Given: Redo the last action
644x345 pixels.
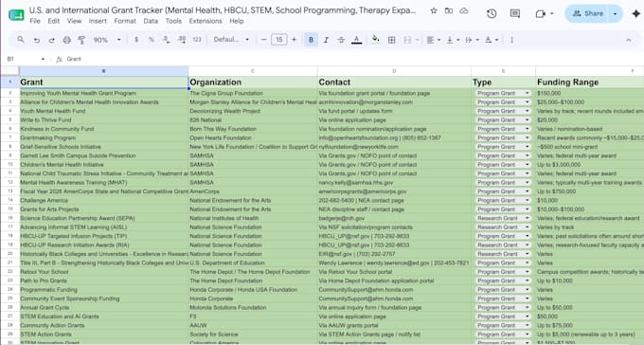Looking at the screenshot, I should coord(52,40).
